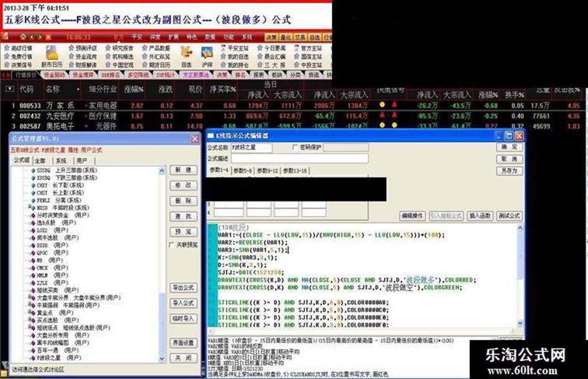This screenshot has width=588, height=379.
Task: Click the 删除 button in formula manager
Action: (x=183, y=201)
